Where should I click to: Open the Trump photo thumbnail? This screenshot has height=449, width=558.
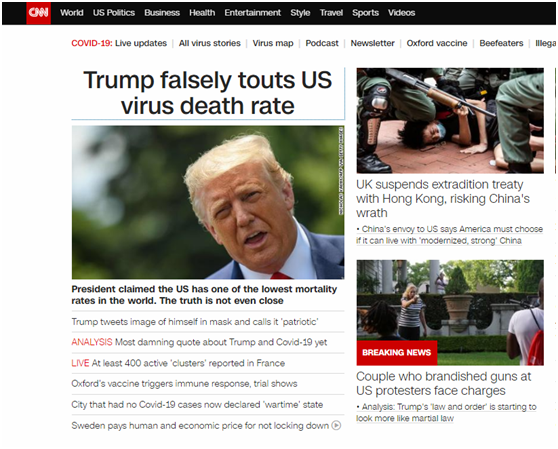coord(208,202)
